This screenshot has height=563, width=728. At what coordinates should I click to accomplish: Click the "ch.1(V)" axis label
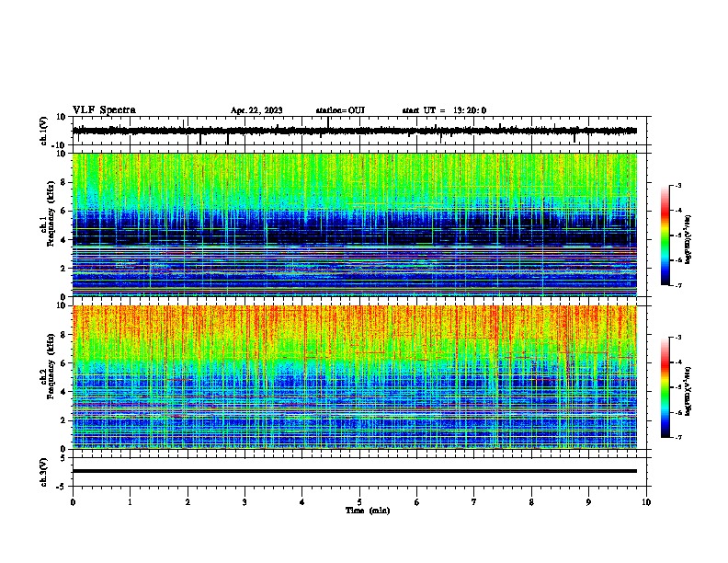click(44, 131)
